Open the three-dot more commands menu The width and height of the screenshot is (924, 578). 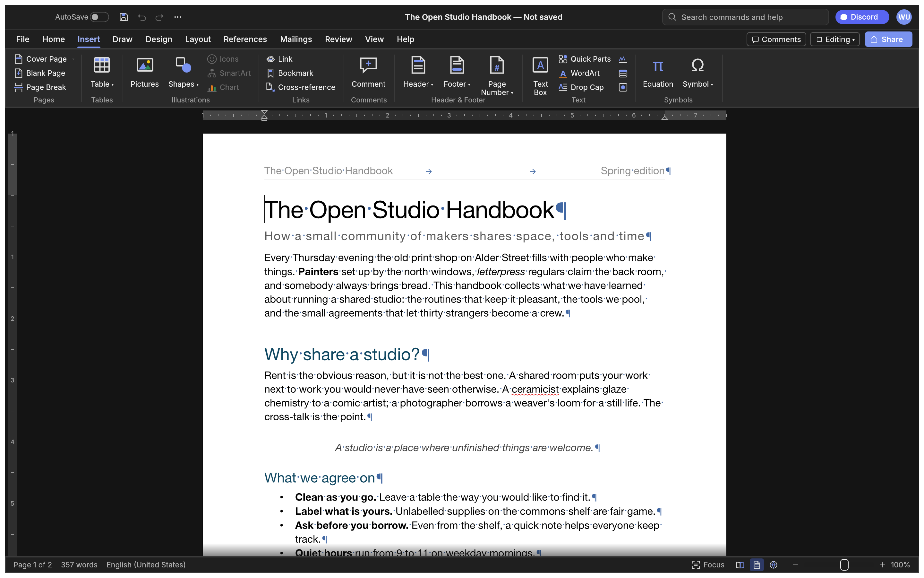[177, 17]
